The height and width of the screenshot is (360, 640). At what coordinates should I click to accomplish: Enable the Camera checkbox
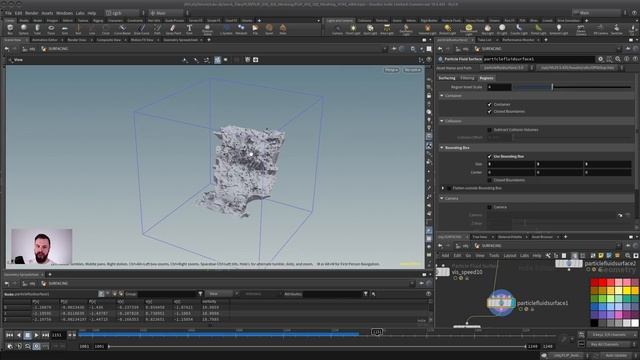(x=489, y=207)
